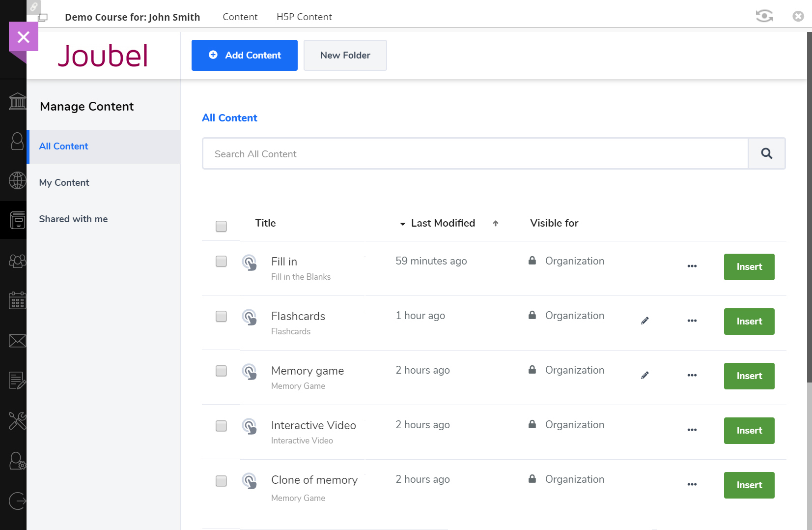Open the tools wrench icon in sidebar
This screenshot has width=812, height=530.
pos(17,421)
